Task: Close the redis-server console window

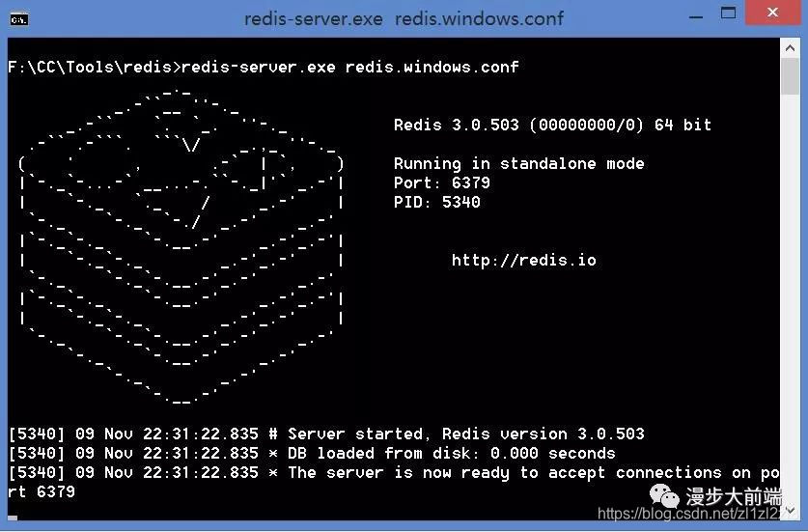Action: click(x=772, y=13)
